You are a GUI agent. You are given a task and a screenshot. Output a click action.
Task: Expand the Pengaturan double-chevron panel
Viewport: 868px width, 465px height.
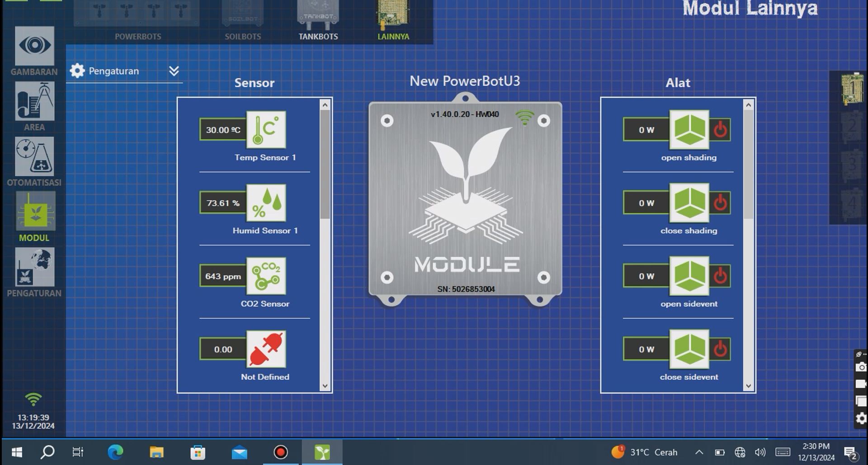pyautogui.click(x=174, y=71)
